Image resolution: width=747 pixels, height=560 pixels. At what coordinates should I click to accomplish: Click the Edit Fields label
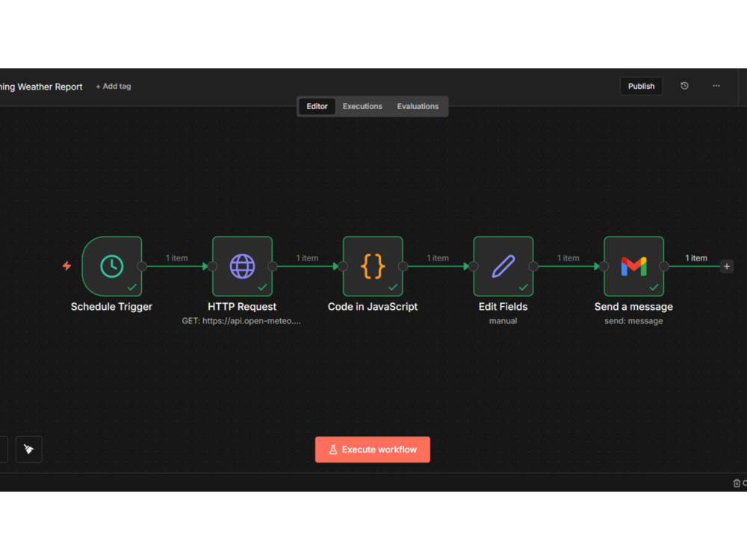coord(503,307)
